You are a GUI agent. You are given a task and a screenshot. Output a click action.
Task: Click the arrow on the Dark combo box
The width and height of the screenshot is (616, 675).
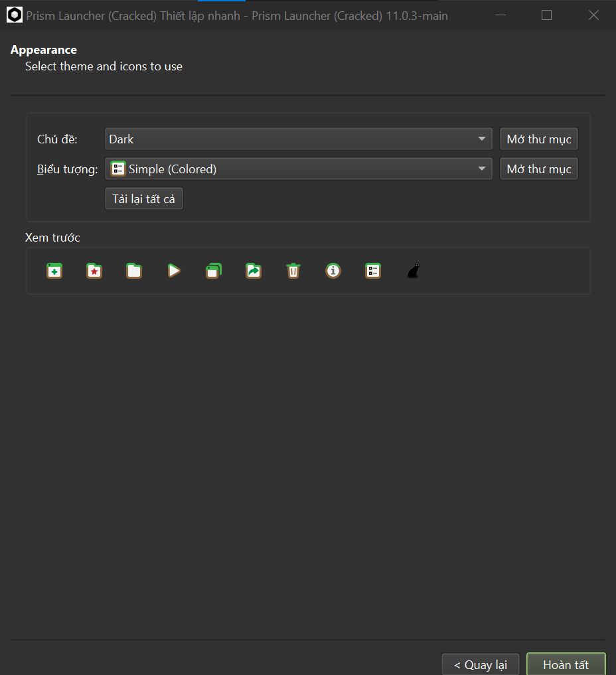click(x=482, y=139)
